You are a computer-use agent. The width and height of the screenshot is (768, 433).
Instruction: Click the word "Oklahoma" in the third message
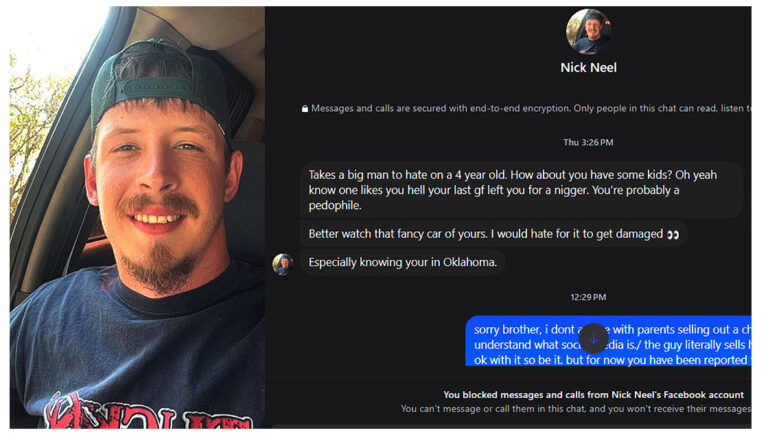(x=470, y=263)
